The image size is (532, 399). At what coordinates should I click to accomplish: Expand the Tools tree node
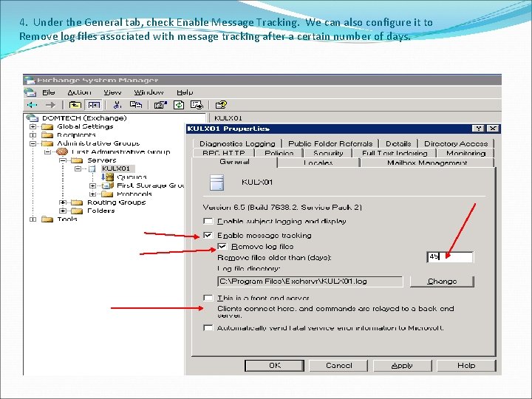(x=33, y=219)
